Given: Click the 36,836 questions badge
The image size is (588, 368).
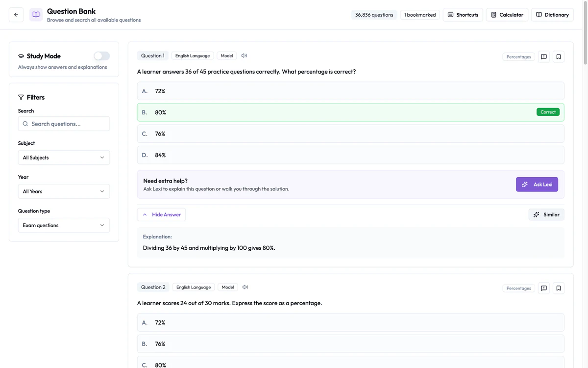Looking at the screenshot, I should click(374, 15).
